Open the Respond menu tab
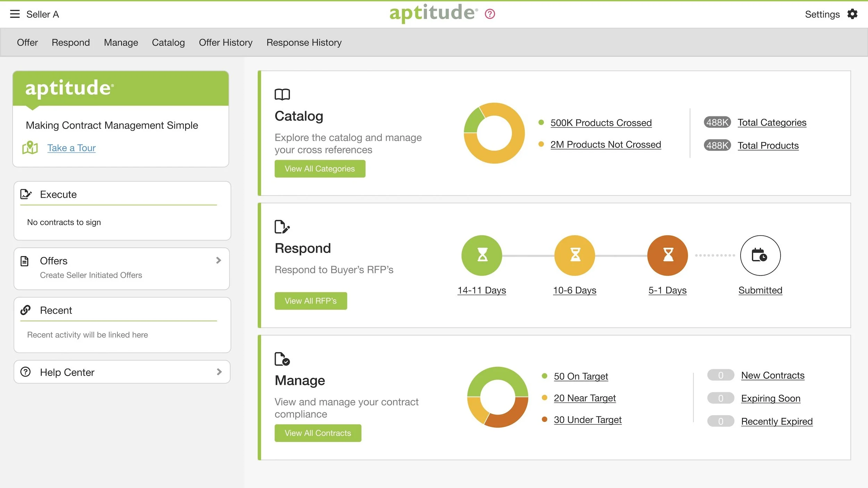The image size is (868, 488). pyautogui.click(x=71, y=42)
